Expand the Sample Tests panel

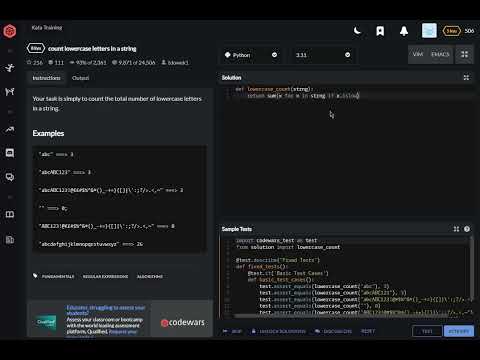click(x=456, y=229)
